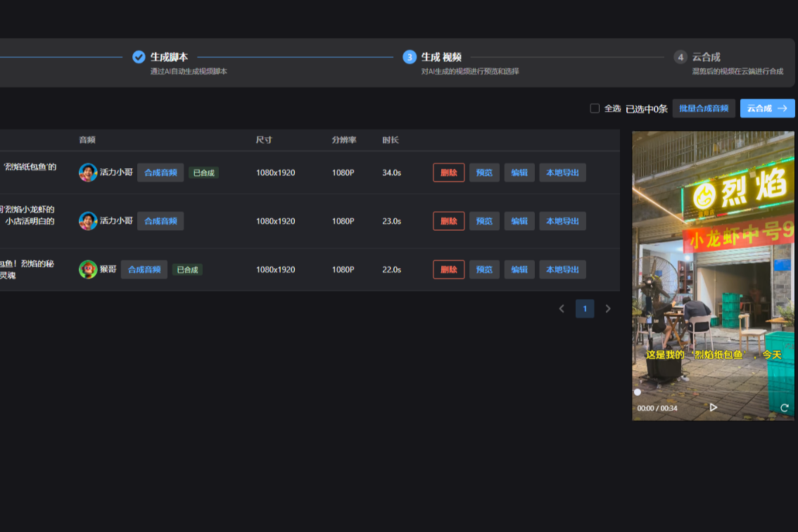
Task: Go to the next page arrow
Action: (608, 308)
